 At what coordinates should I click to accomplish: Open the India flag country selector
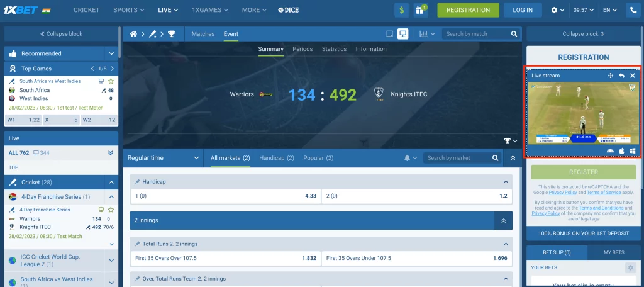(47, 10)
